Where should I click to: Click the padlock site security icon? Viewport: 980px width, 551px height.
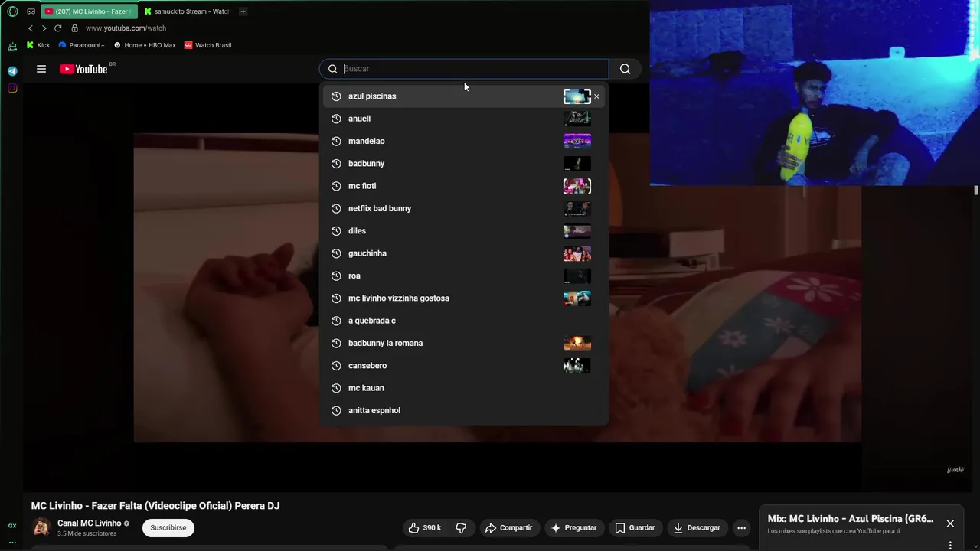pos(74,28)
